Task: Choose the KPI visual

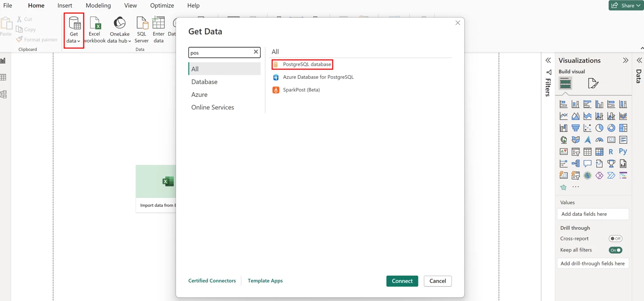Action: coord(564,152)
